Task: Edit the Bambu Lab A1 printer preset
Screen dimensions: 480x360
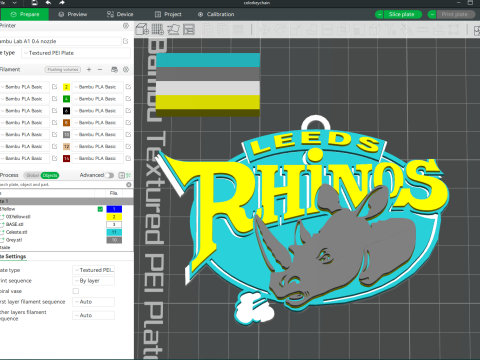Action: (x=126, y=41)
